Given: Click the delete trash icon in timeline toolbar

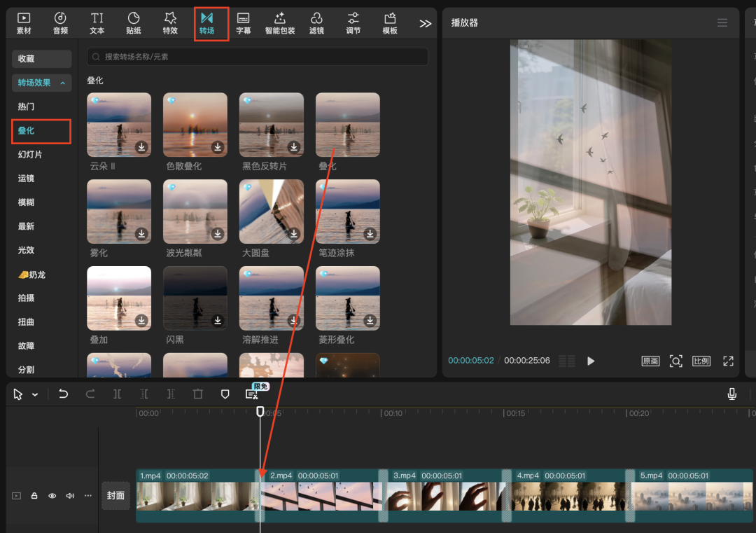Looking at the screenshot, I should pyautogui.click(x=198, y=394).
